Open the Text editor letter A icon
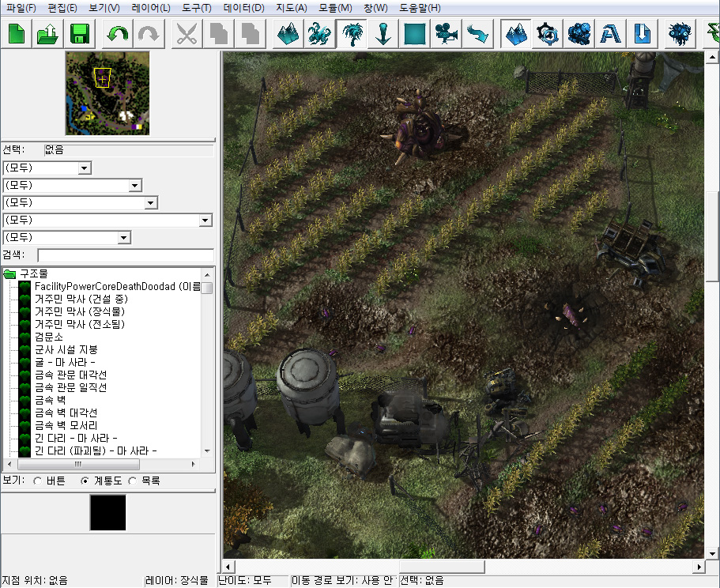 pyautogui.click(x=610, y=34)
